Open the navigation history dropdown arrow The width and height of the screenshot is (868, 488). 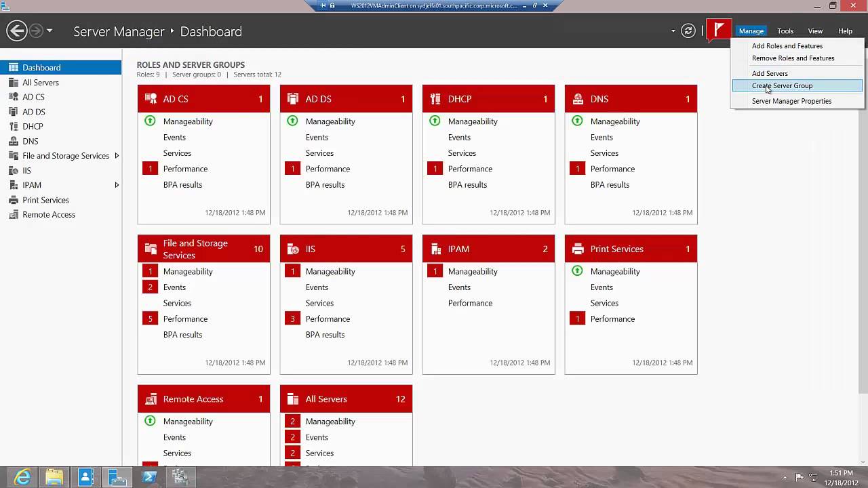tap(50, 31)
